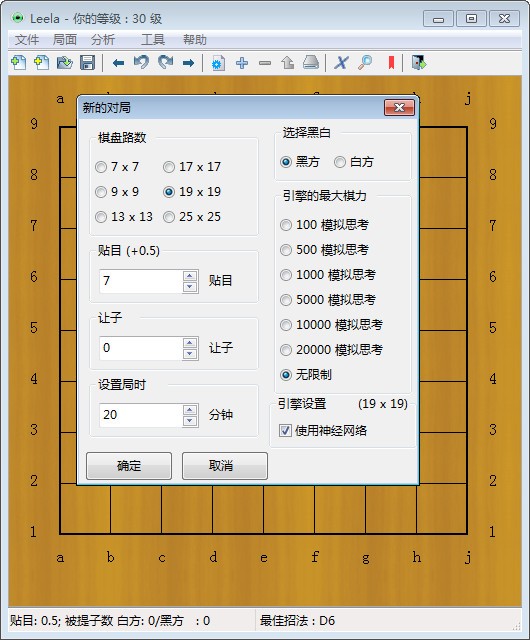Decrease 让子 handicap with down arrow
The height and width of the screenshot is (640, 530).
[189, 354]
